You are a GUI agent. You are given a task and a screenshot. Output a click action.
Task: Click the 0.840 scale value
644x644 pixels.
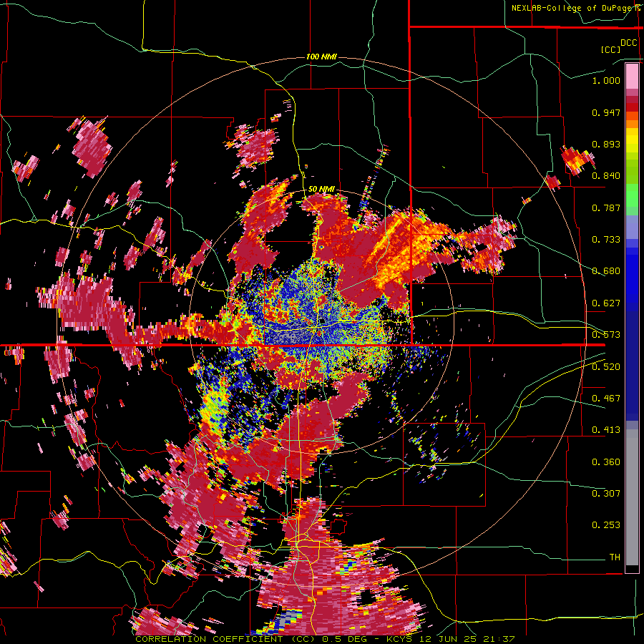point(606,176)
